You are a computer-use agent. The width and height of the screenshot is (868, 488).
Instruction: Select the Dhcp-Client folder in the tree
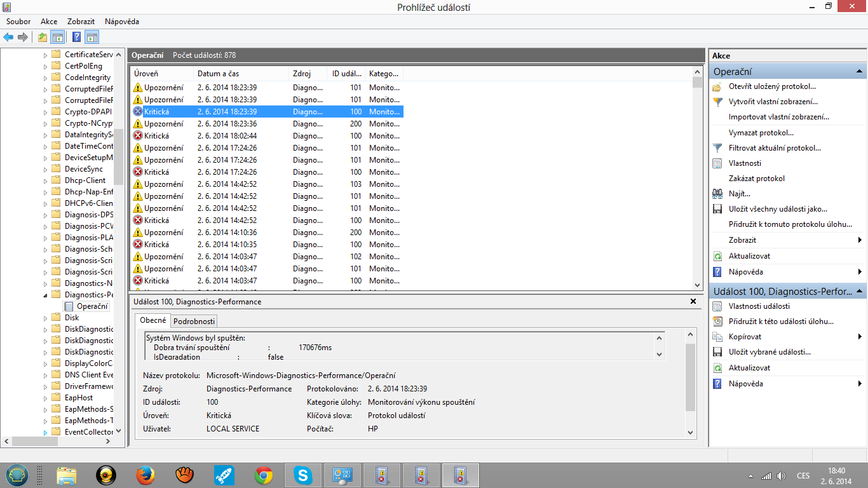point(85,180)
